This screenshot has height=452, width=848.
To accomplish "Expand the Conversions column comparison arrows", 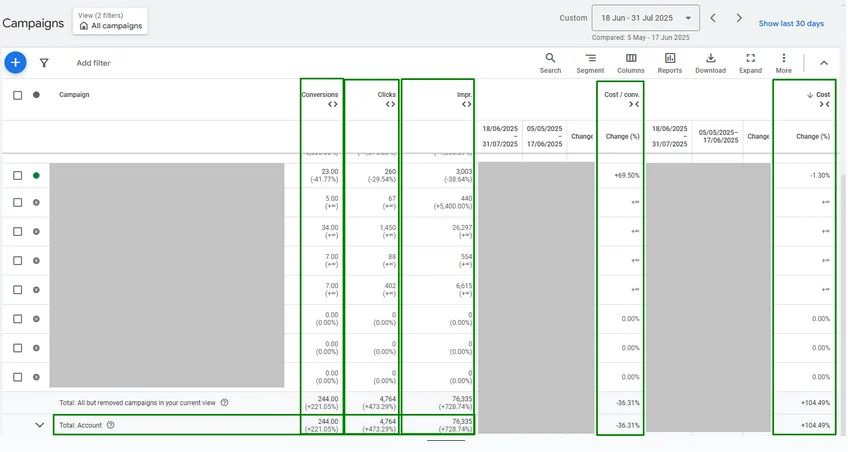I will [x=333, y=104].
